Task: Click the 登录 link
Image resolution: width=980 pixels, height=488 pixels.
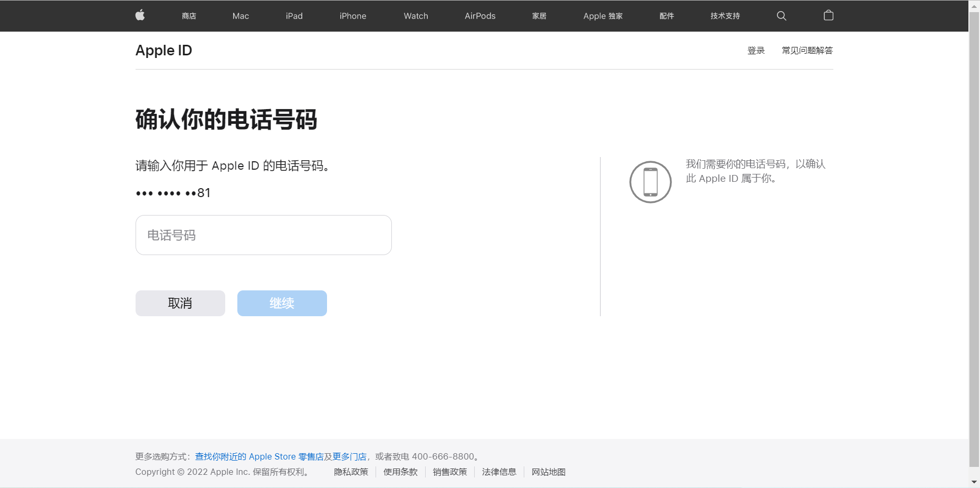Action: [x=755, y=51]
